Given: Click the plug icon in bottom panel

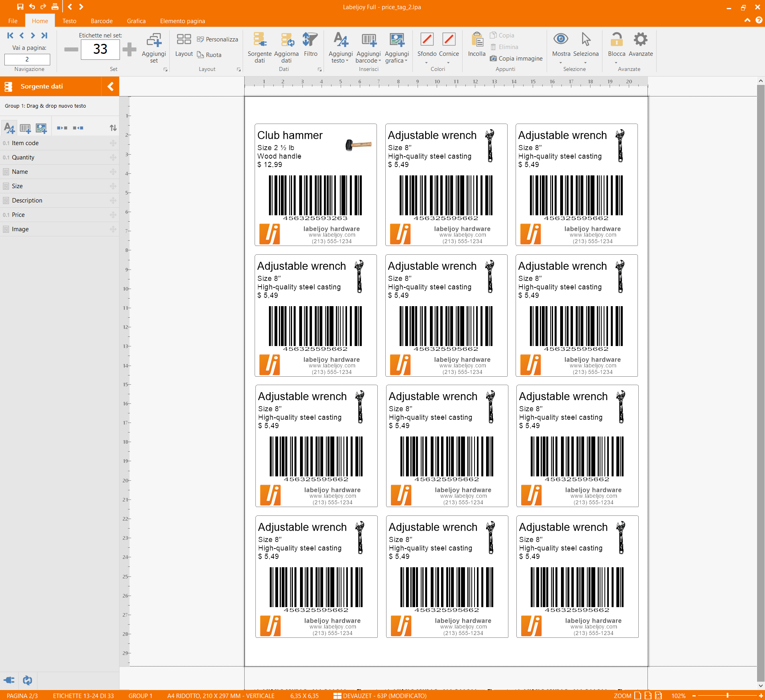Looking at the screenshot, I should [x=9, y=680].
